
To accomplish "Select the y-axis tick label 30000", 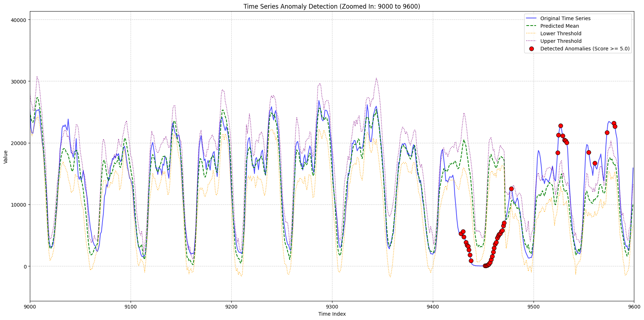I will 19,82.
